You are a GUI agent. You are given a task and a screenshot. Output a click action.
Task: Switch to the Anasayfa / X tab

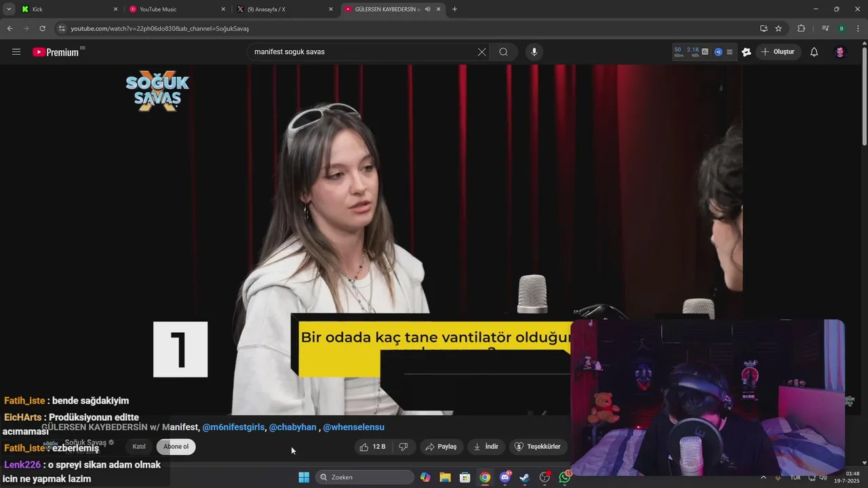click(283, 9)
